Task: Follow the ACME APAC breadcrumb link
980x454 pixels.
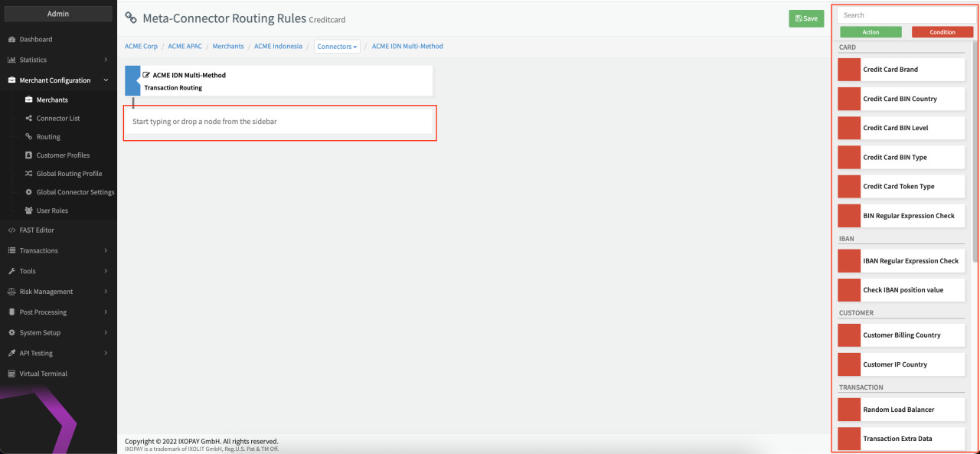Action: (x=185, y=46)
